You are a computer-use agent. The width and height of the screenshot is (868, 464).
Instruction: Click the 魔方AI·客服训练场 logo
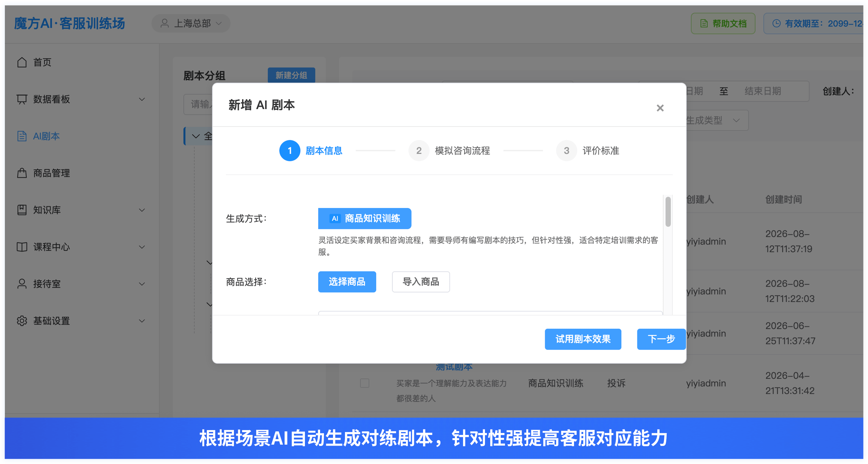point(69,24)
